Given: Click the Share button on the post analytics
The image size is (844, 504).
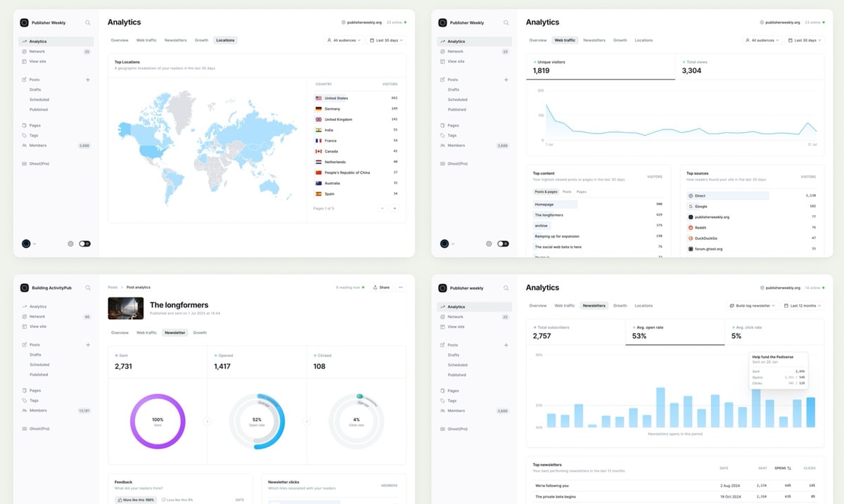Looking at the screenshot, I should point(381,287).
